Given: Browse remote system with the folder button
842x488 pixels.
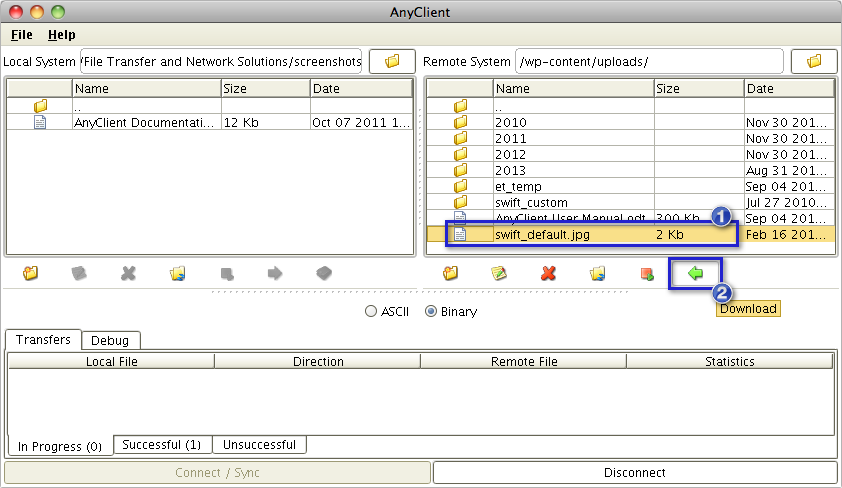Looking at the screenshot, I should click(814, 61).
